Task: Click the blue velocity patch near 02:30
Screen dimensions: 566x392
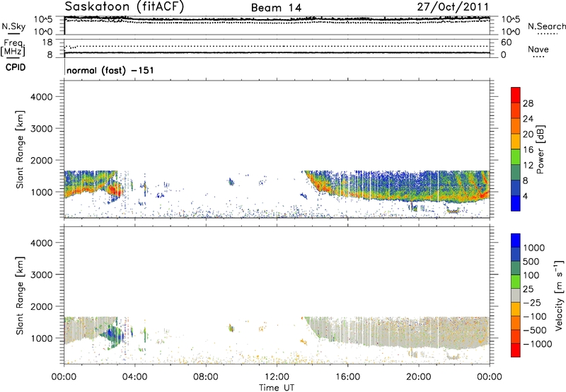Action: 112,334
